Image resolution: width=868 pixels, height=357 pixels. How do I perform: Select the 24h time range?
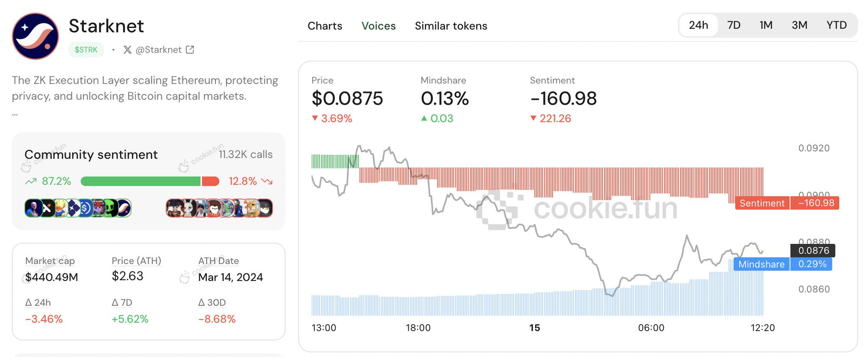click(x=698, y=25)
